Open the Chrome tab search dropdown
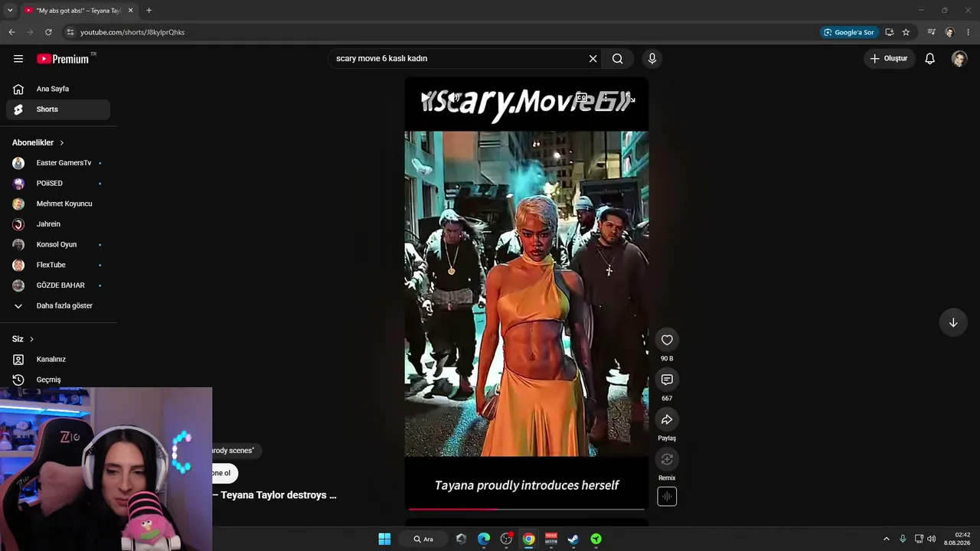 pos(10,11)
